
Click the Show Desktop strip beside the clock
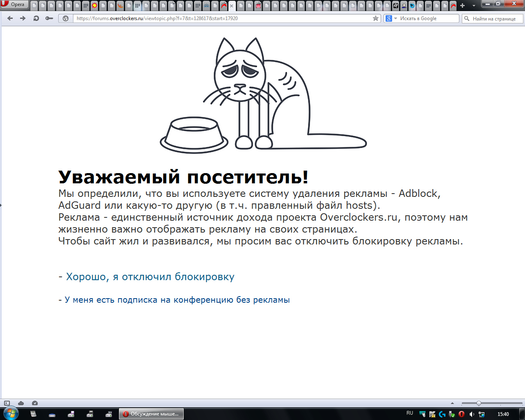click(522, 414)
